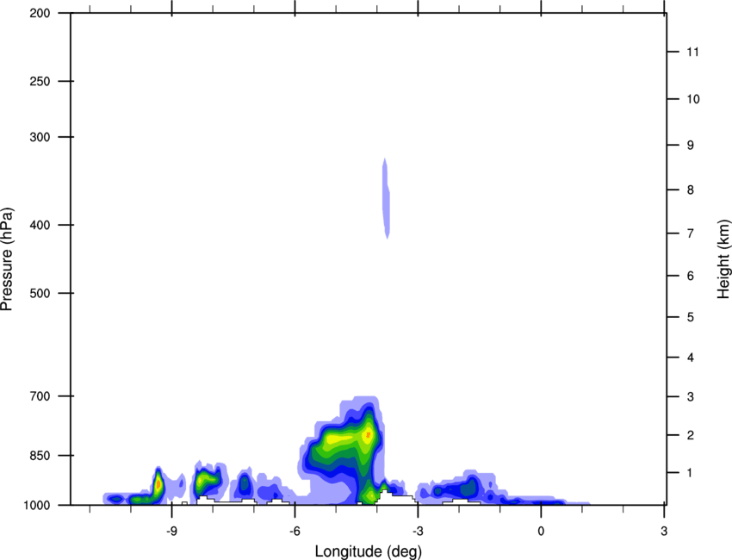
Task: Select the 850 pressure tick label
Action: coord(40,456)
